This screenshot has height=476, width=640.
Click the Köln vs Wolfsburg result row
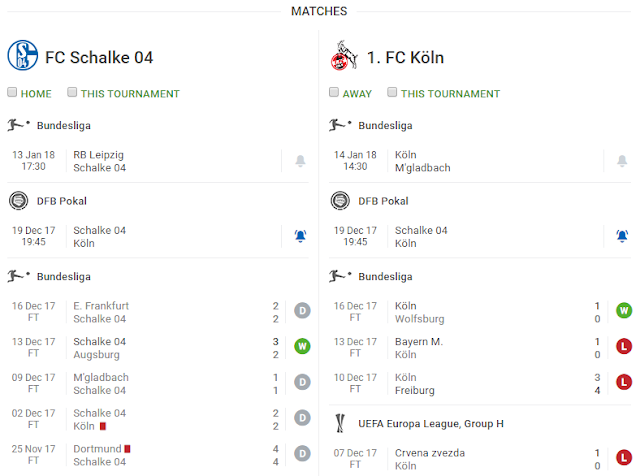pos(470,312)
